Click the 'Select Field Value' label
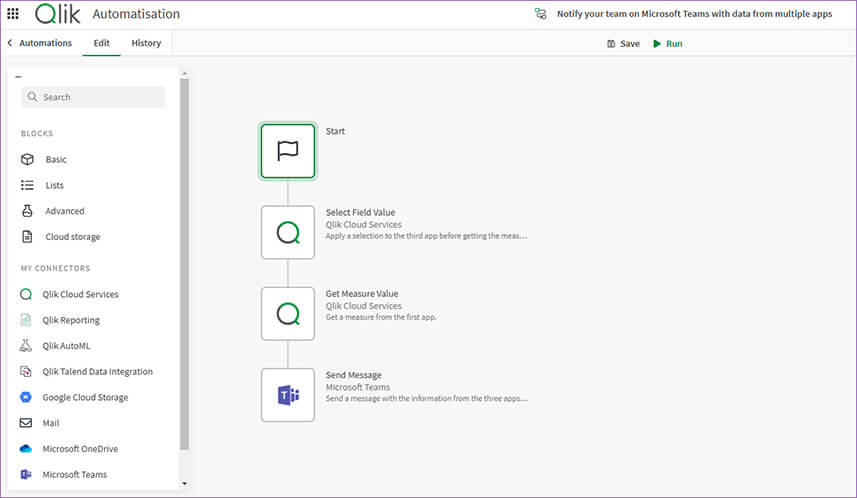The width and height of the screenshot is (857, 498). click(360, 212)
